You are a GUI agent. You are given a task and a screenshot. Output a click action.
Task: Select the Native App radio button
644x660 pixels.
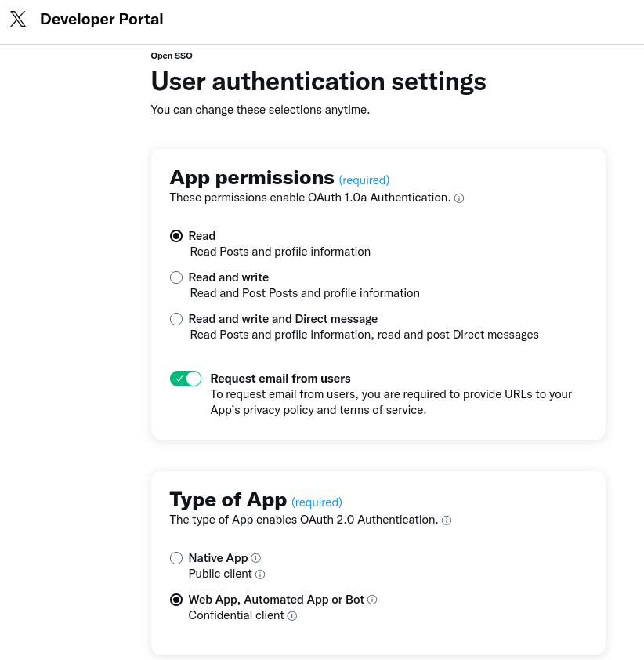tap(176, 558)
